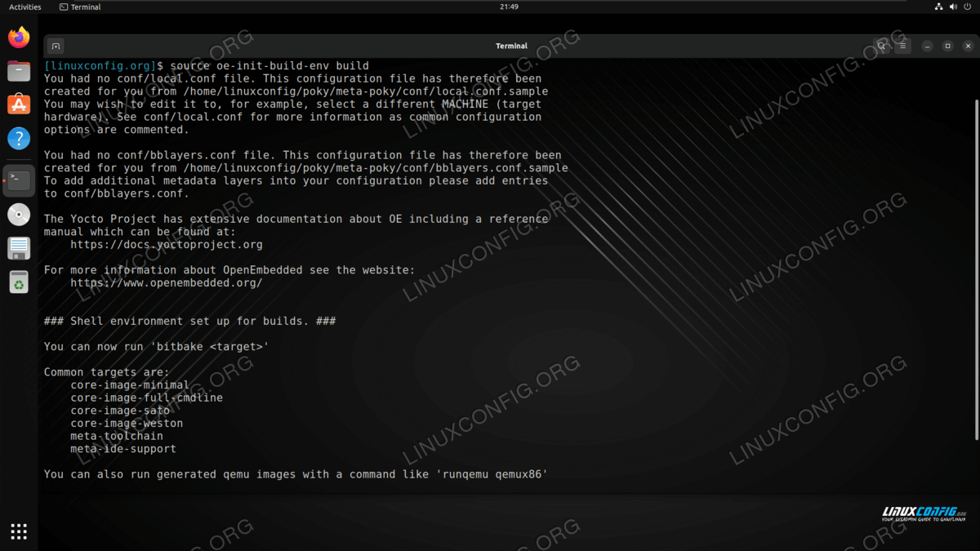The width and height of the screenshot is (980, 551).
Task: Click the 'select a different MACHINE' line
Action: click(293, 104)
